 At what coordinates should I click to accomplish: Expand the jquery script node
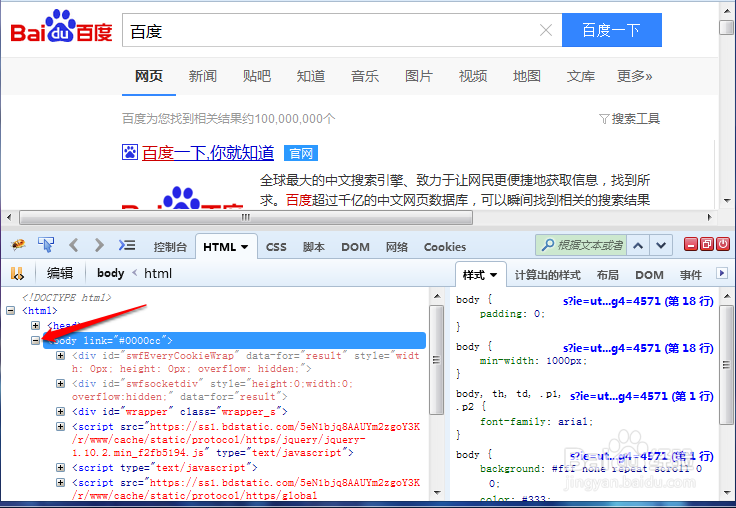tap(61, 426)
